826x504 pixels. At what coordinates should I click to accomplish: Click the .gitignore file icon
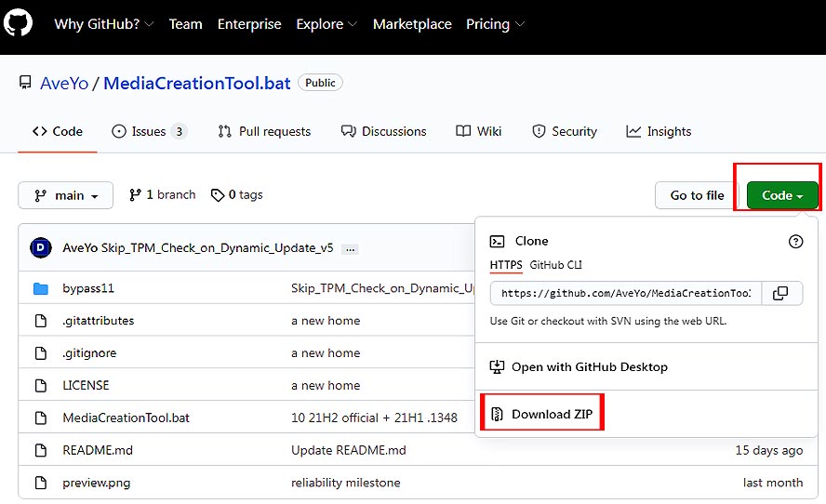(x=41, y=352)
